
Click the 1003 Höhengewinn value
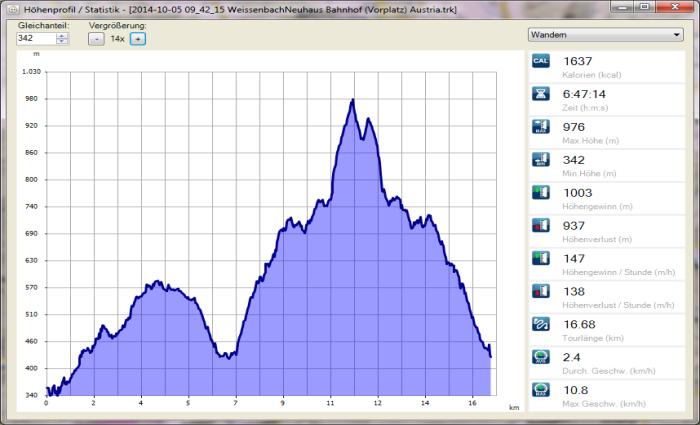(x=578, y=193)
